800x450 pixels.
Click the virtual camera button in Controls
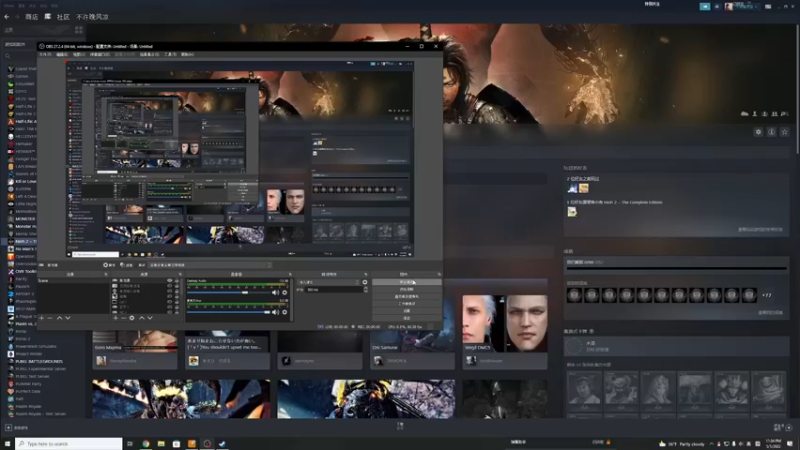point(406,296)
